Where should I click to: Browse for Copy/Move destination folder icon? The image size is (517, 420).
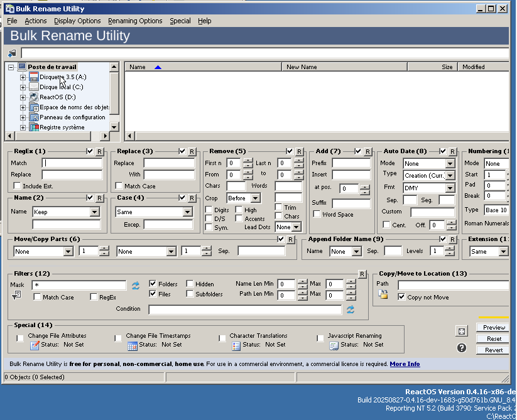tap(383, 294)
